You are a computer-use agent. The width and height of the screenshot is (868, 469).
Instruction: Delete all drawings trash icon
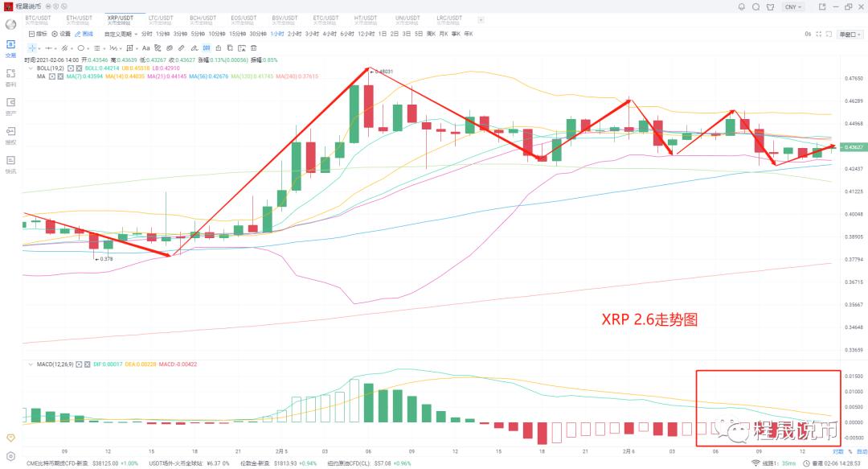click(253, 48)
